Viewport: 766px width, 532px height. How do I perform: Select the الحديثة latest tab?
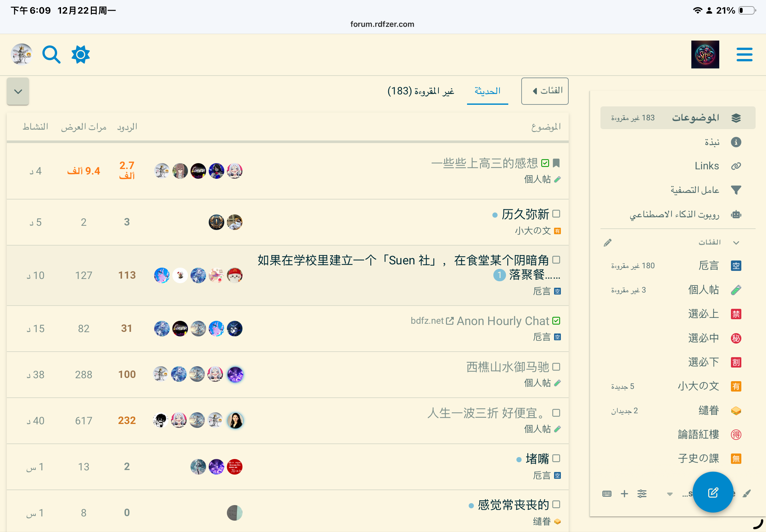tap(487, 91)
